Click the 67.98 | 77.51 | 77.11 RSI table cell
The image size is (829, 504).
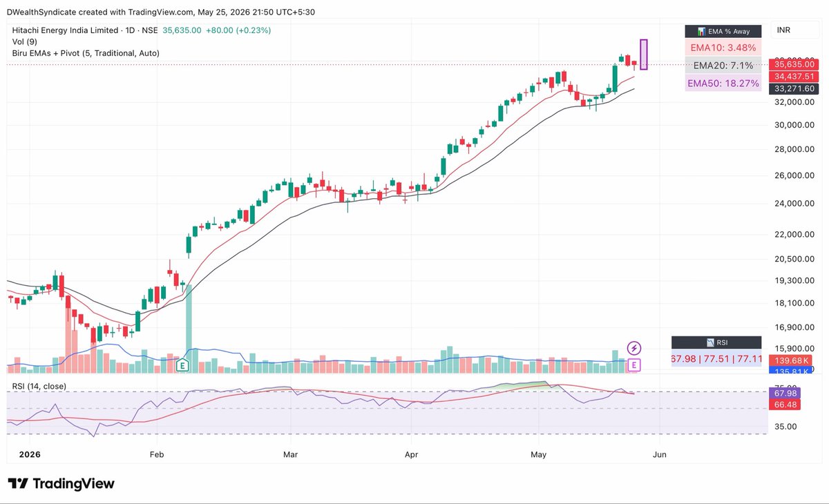click(717, 359)
